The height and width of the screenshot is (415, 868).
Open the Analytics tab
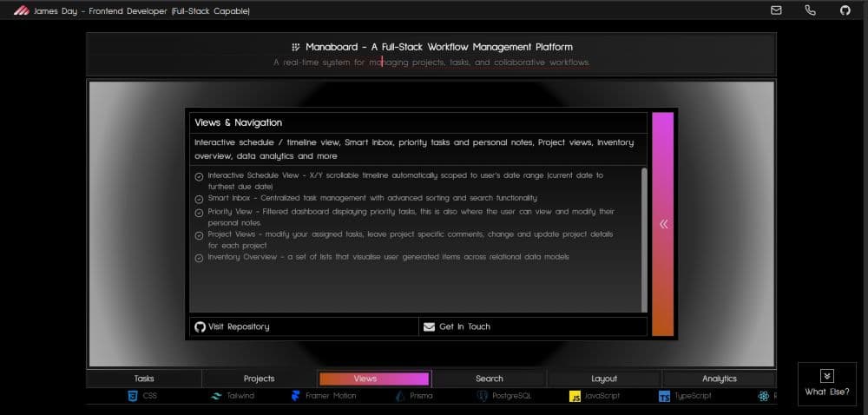pyautogui.click(x=719, y=379)
